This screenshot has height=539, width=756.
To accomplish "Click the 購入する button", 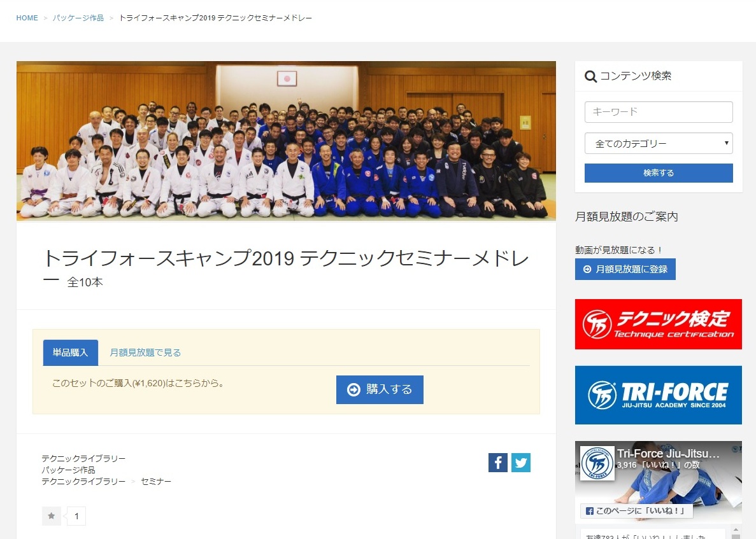I will (x=380, y=389).
